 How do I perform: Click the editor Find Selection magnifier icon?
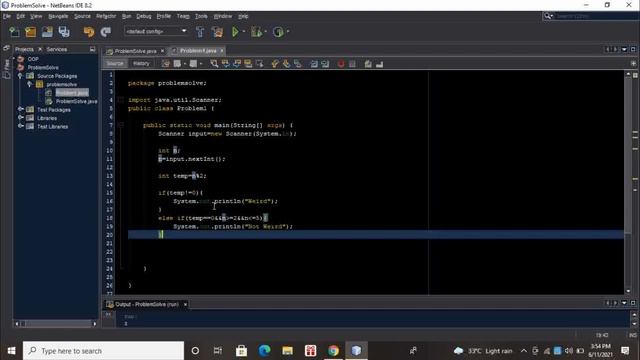point(214,63)
